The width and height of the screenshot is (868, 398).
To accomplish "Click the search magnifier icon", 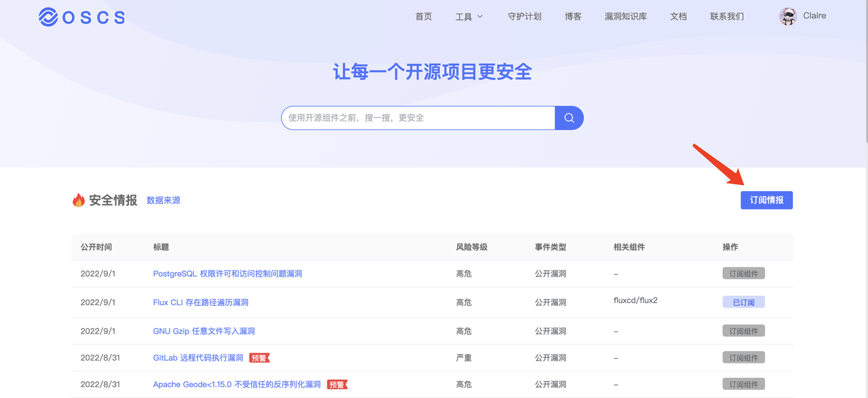I will [x=569, y=117].
